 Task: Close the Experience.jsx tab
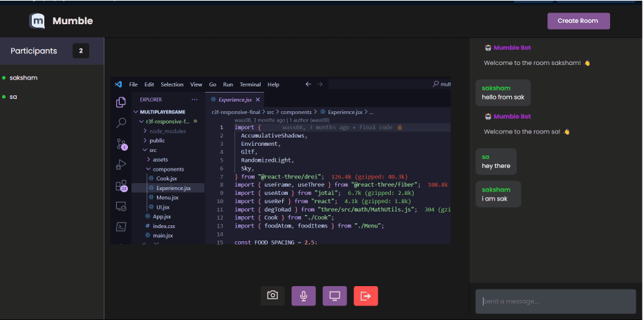coord(258,100)
